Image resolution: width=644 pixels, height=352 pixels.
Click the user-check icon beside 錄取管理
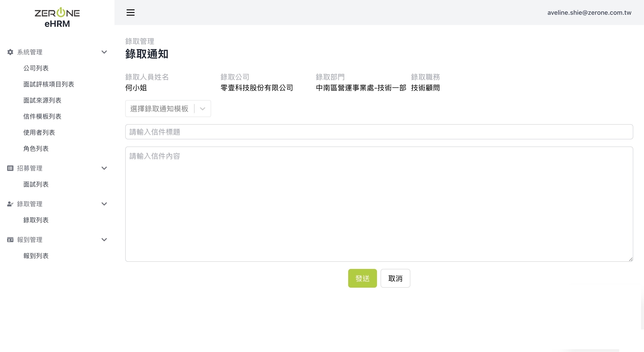tap(10, 204)
